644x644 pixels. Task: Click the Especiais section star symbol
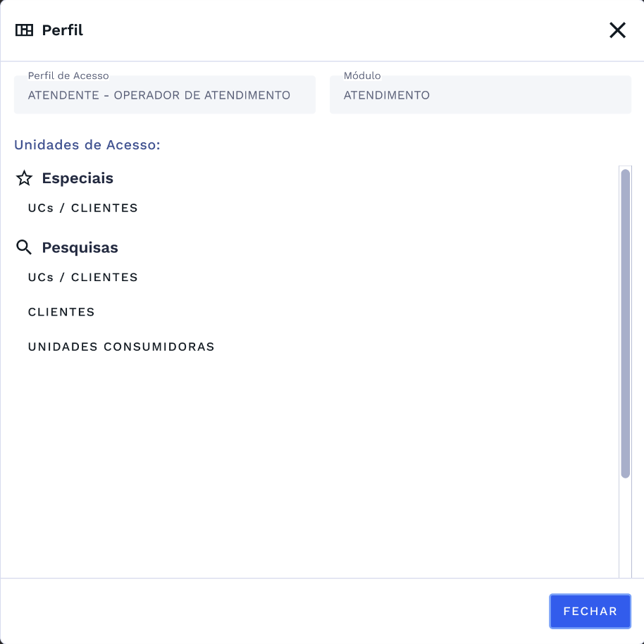pyautogui.click(x=24, y=178)
